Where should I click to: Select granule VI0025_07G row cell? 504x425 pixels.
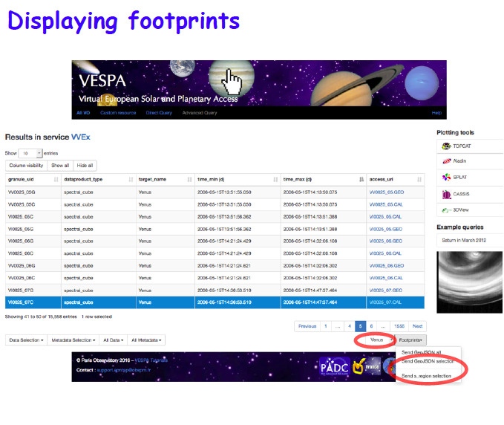coord(33,291)
